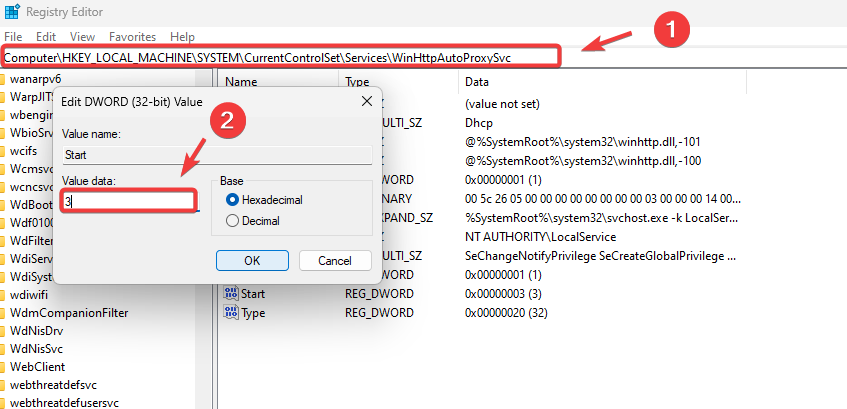Select the wcifs folder icon
The image size is (847, 409).
(x=2, y=150)
